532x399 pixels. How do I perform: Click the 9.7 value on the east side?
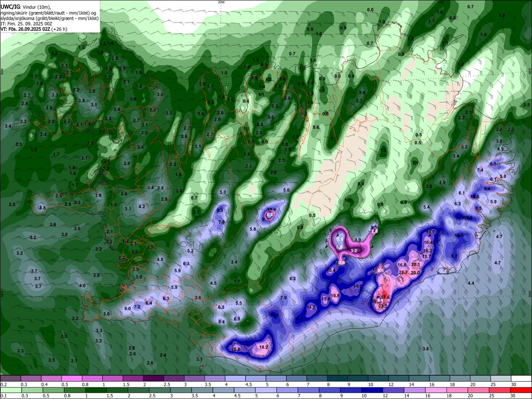454,256
